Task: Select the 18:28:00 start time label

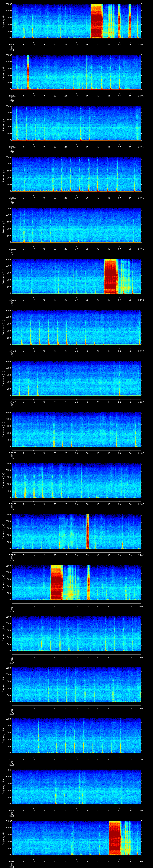Action: [12, 351]
